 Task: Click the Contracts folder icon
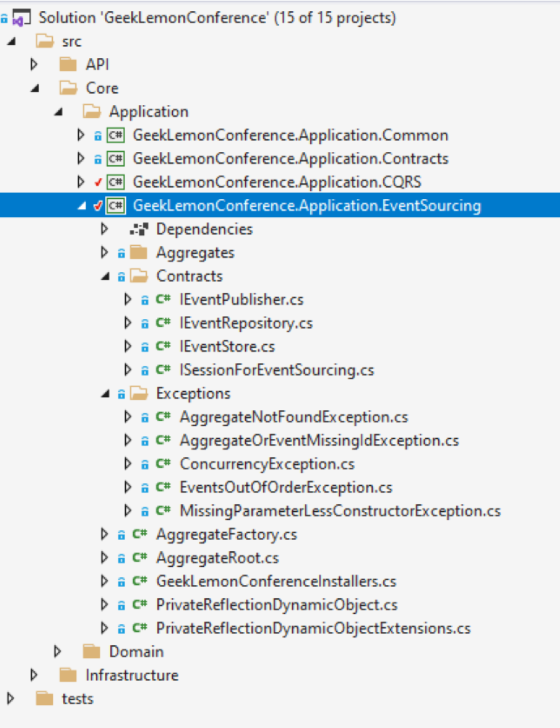click(139, 276)
